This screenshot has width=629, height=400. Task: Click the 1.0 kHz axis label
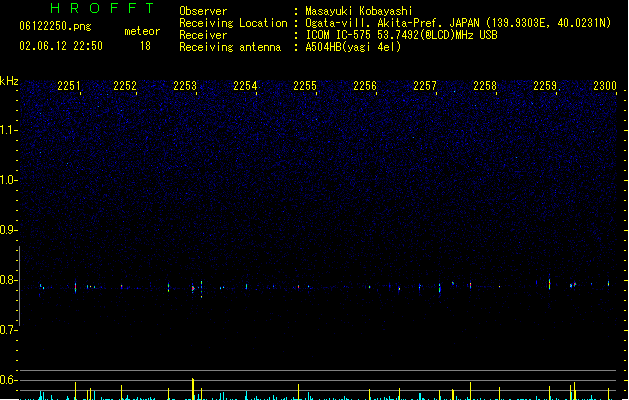pos(8,180)
